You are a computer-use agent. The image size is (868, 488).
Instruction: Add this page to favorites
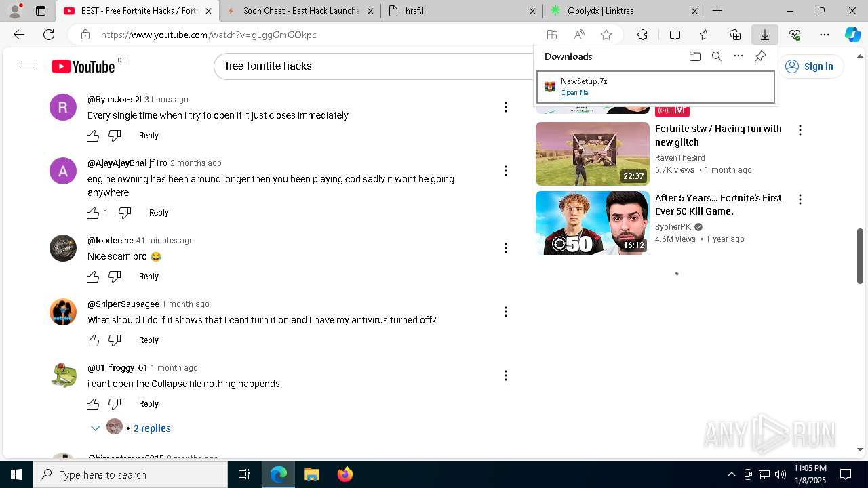[606, 35]
